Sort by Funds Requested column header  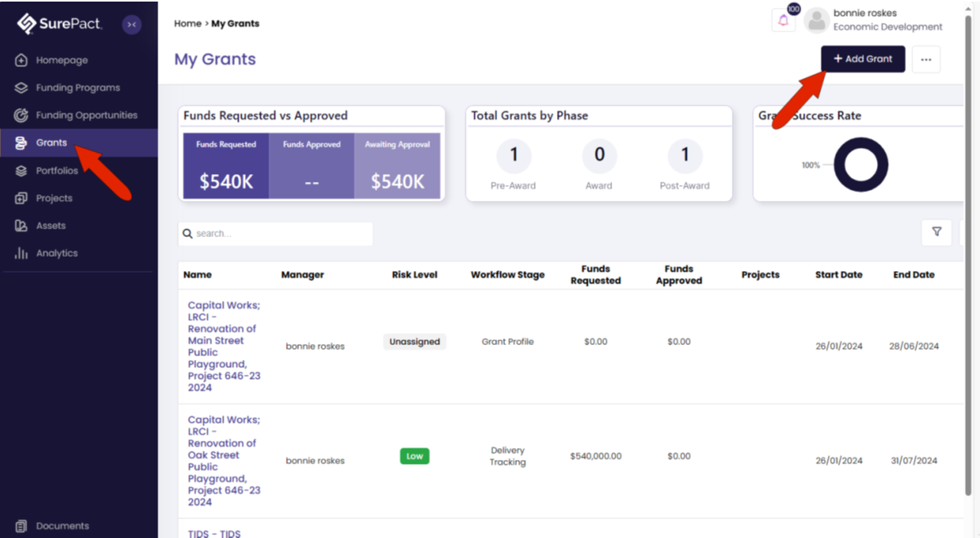pyautogui.click(x=596, y=274)
